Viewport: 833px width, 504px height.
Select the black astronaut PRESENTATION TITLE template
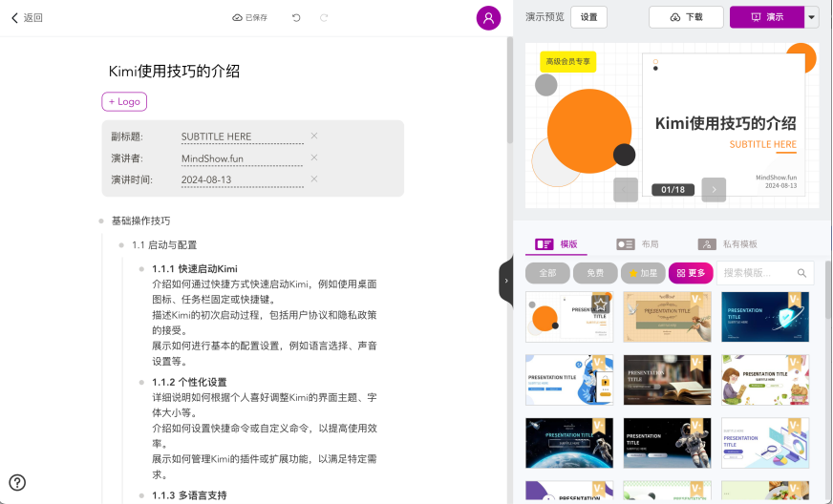(x=667, y=443)
